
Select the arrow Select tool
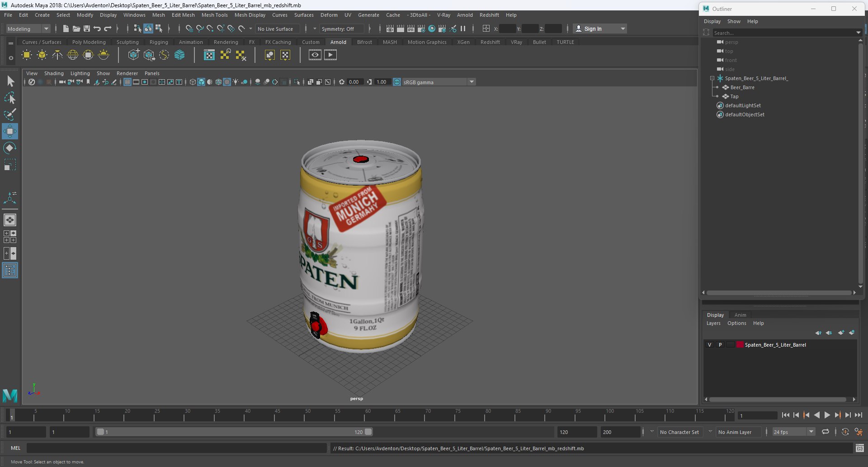(x=10, y=81)
